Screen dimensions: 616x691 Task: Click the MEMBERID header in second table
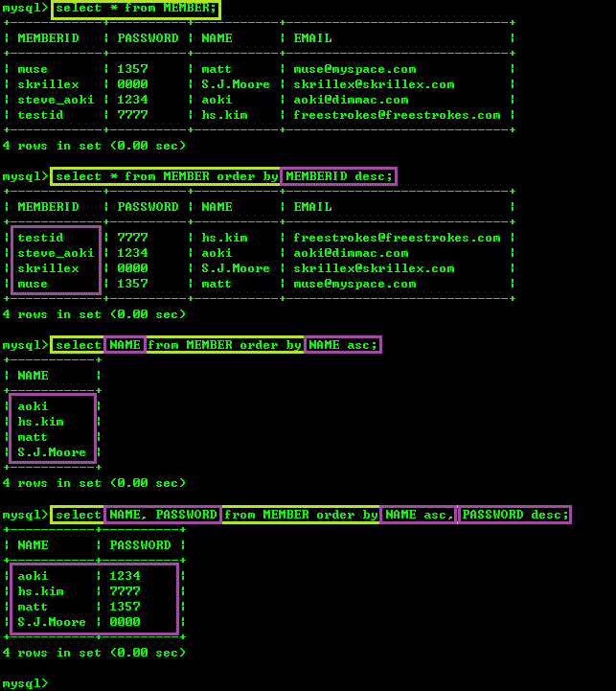48,207
